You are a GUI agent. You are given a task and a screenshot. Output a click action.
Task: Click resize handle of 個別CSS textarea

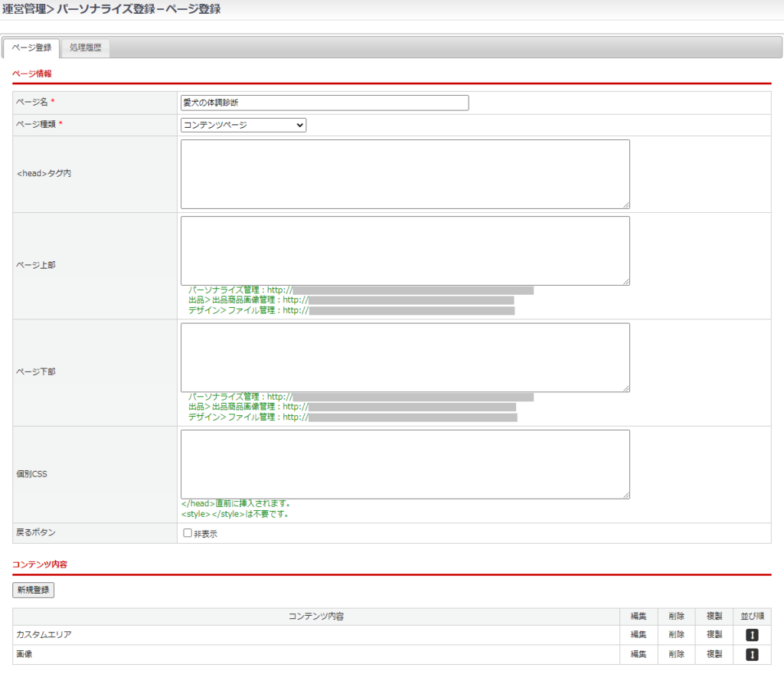pyautogui.click(x=626, y=496)
